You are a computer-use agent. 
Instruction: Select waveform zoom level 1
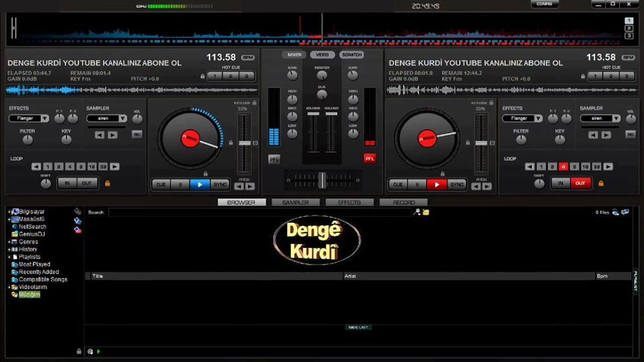point(629,21)
